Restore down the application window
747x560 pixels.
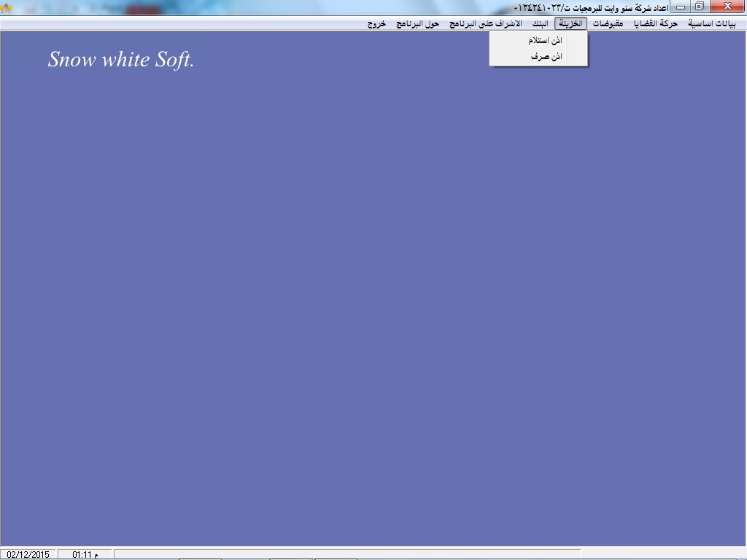tap(699, 7)
